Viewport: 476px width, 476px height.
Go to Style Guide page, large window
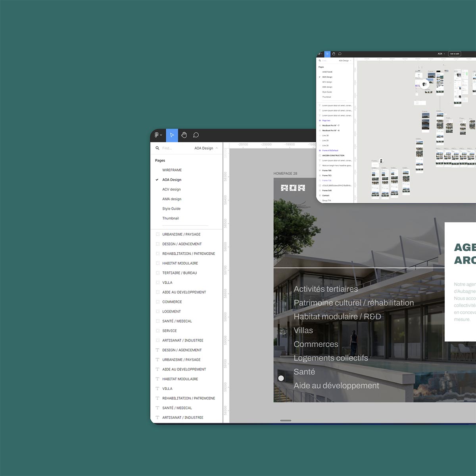point(171,209)
